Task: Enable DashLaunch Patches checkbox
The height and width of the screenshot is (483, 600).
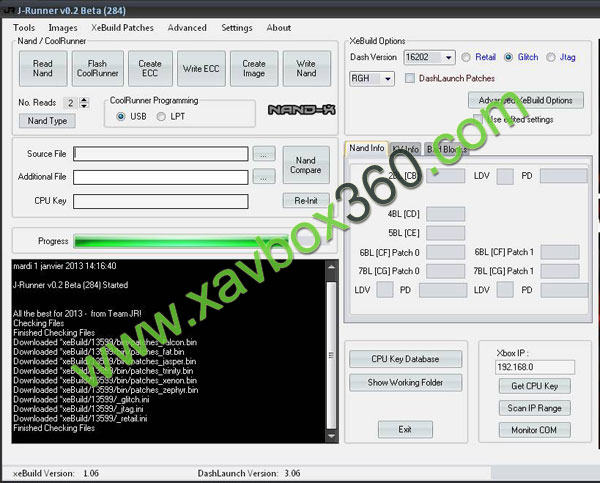Action: 410,78
